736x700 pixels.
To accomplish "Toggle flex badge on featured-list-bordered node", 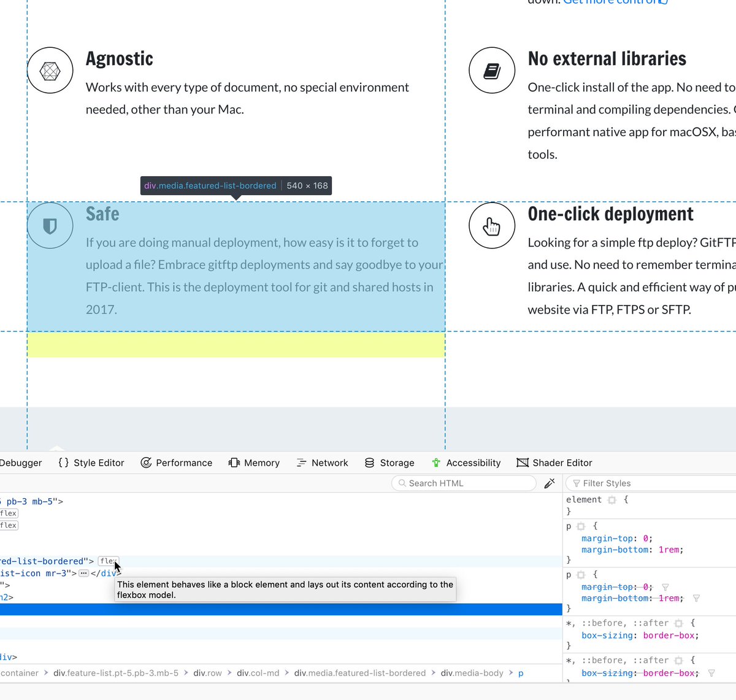I will [x=108, y=561].
